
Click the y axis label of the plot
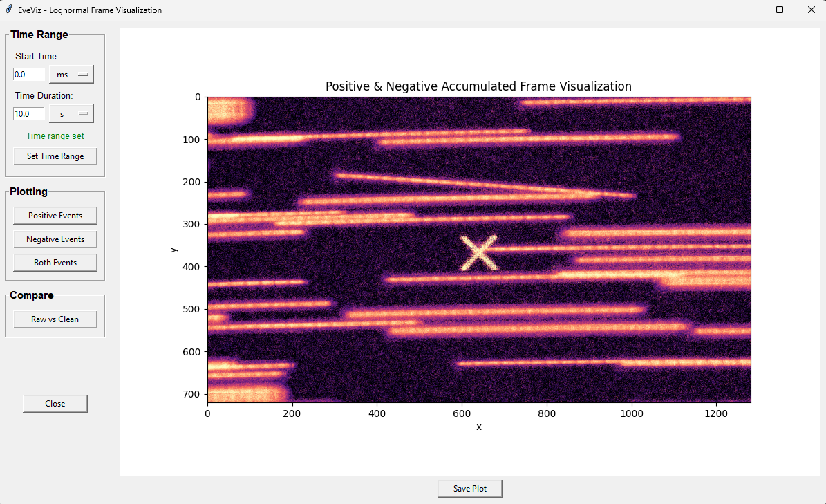(x=173, y=250)
